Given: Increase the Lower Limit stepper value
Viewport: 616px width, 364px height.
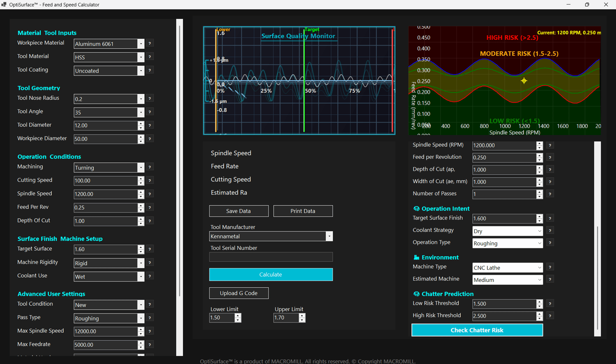Looking at the screenshot, I should coord(238,316).
